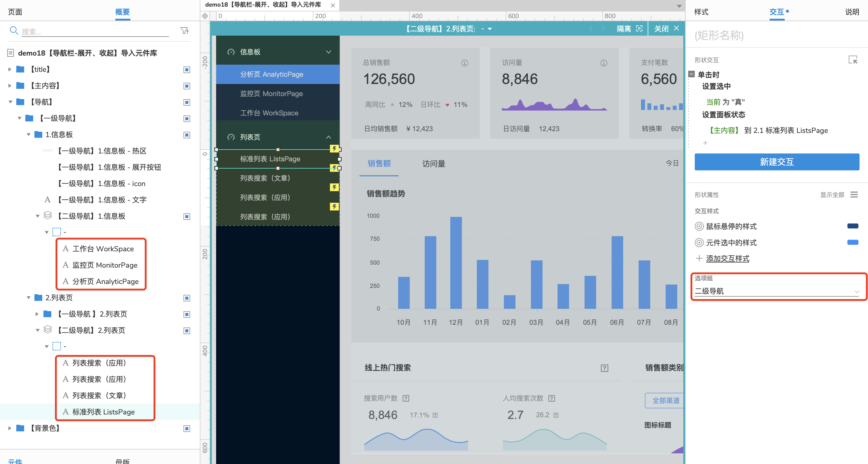
Task: Click the 全部渠道 button
Action: click(665, 401)
